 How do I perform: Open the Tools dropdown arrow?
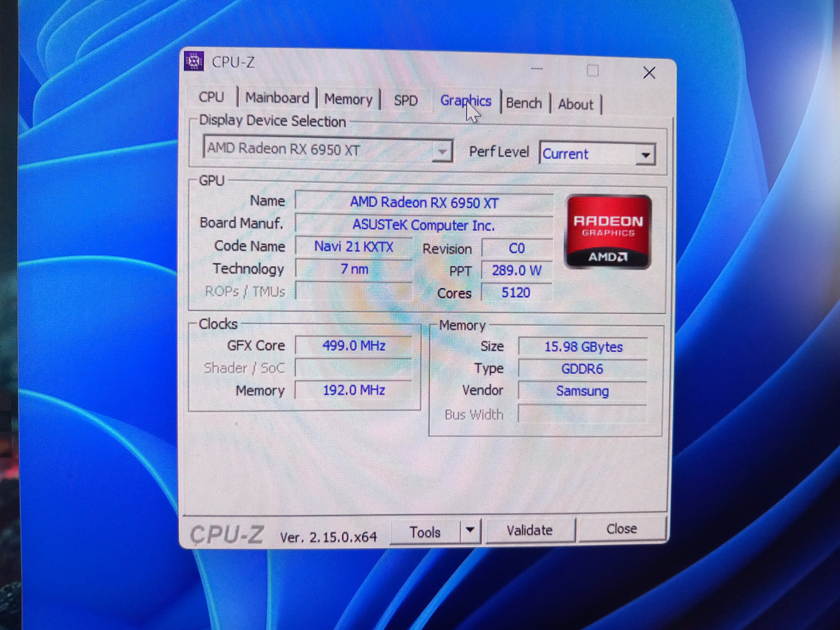[470, 530]
